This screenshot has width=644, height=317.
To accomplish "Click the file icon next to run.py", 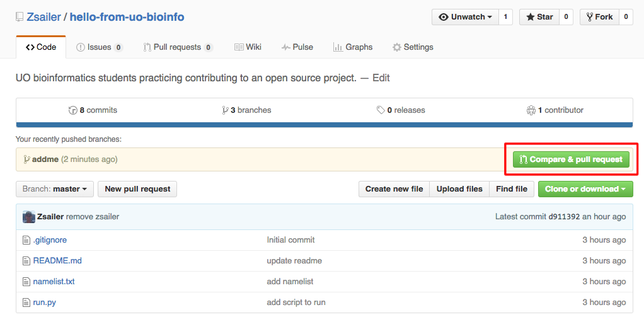I will [26, 303].
